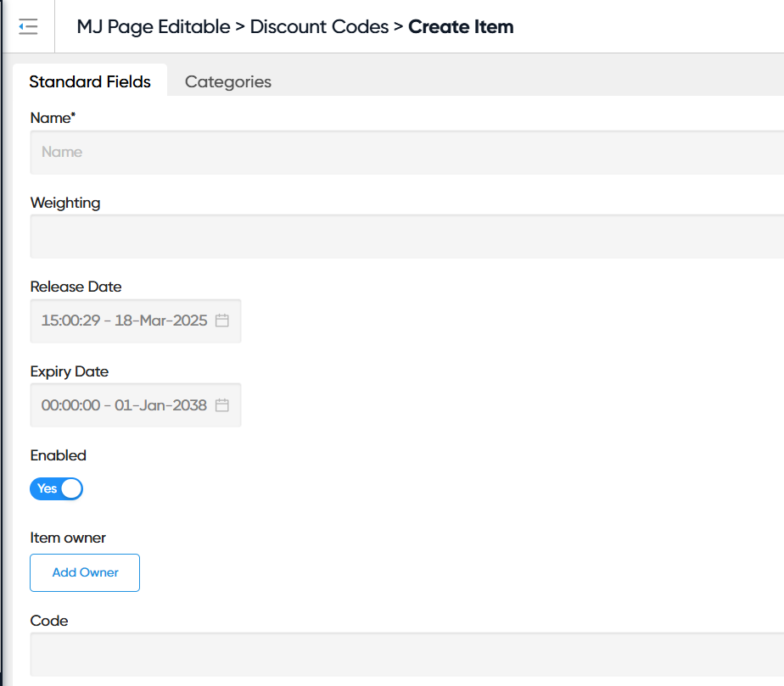Image resolution: width=784 pixels, height=686 pixels.
Task: Click the Expiry Date time field
Action: [x=124, y=405]
